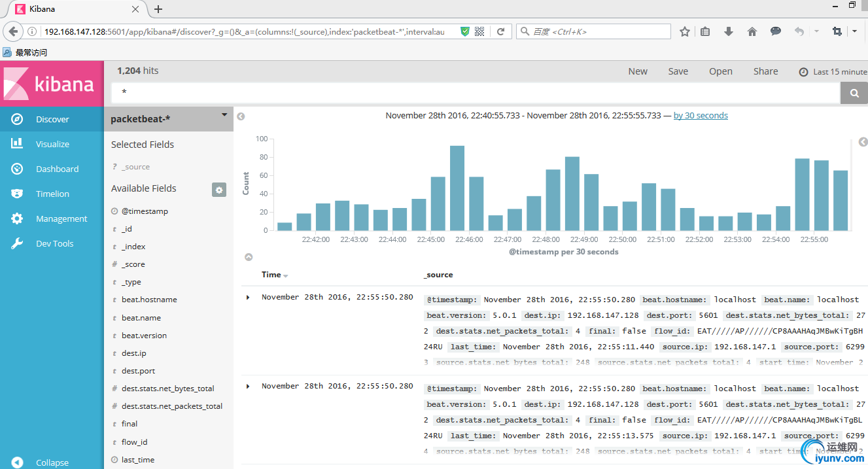Go to the Visualize section
Viewport: 868px width, 469px height.
[x=52, y=144]
